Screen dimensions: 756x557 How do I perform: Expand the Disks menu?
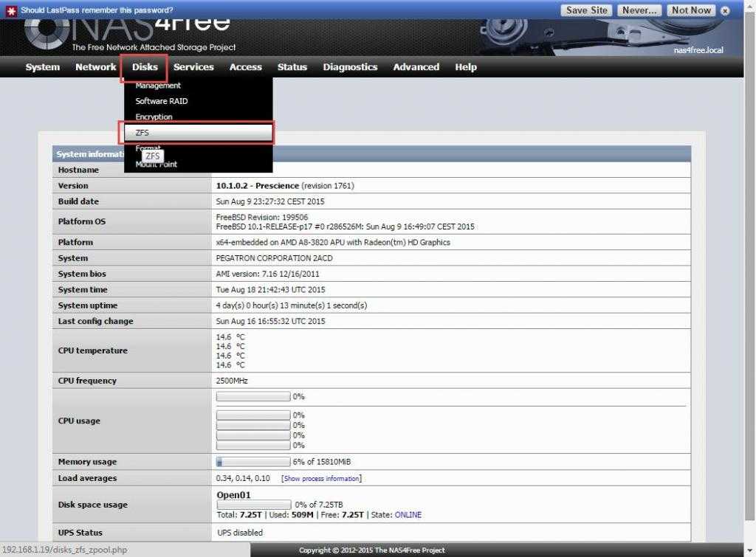tap(145, 67)
